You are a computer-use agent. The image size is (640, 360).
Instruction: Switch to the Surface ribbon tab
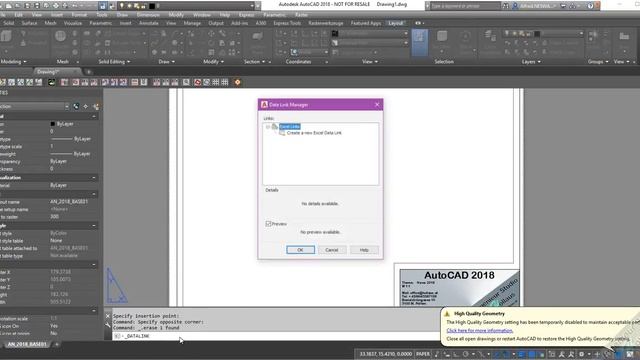point(29,23)
